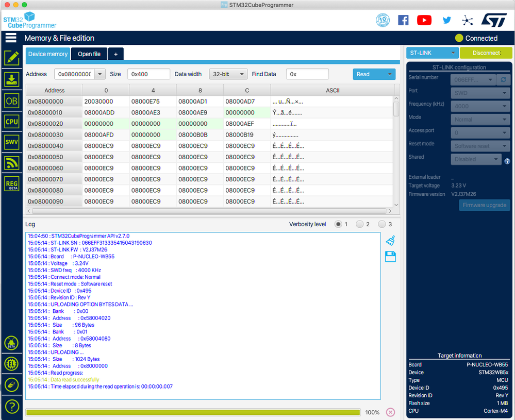Switch to the Open file tab

(x=89, y=54)
